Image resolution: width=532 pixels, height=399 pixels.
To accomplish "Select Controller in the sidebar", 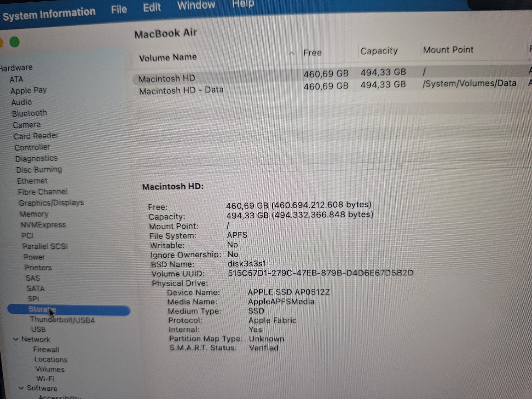I will 32,147.
